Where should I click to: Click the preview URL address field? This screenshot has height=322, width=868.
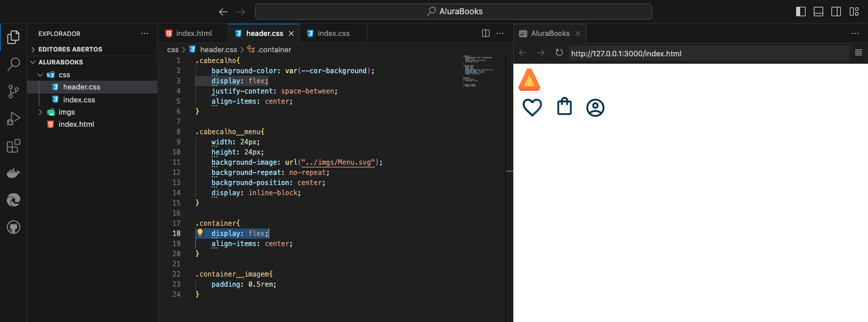tap(709, 53)
